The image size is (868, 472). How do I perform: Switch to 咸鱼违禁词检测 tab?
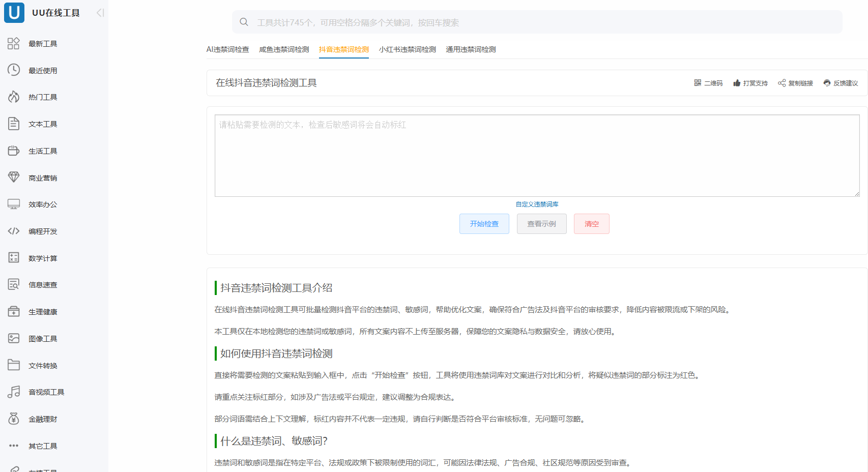pyautogui.click(x=284, y=49)
